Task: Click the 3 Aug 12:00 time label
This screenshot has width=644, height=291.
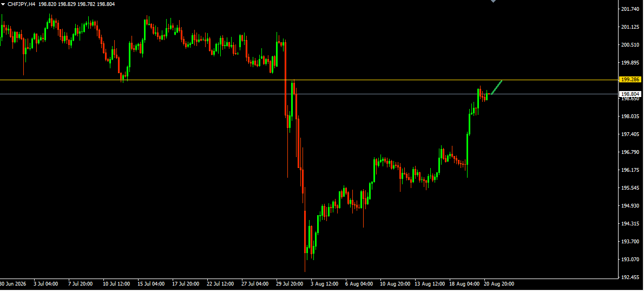Action: point(325,284)
